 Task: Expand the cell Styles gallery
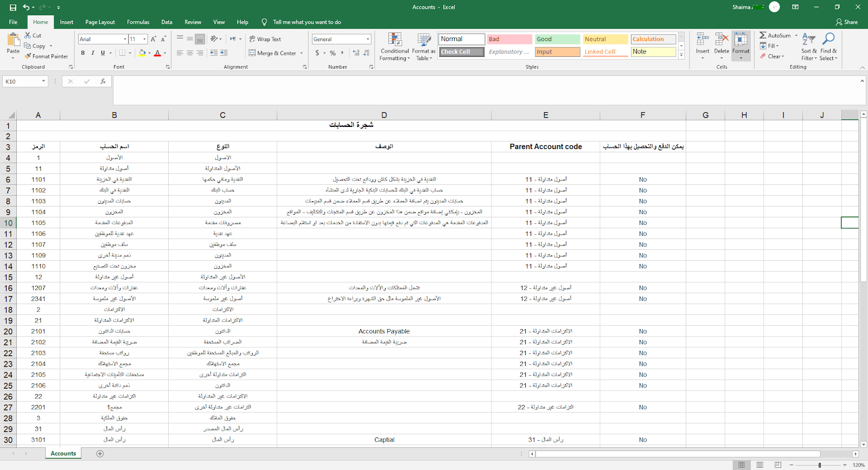[681, 54]
